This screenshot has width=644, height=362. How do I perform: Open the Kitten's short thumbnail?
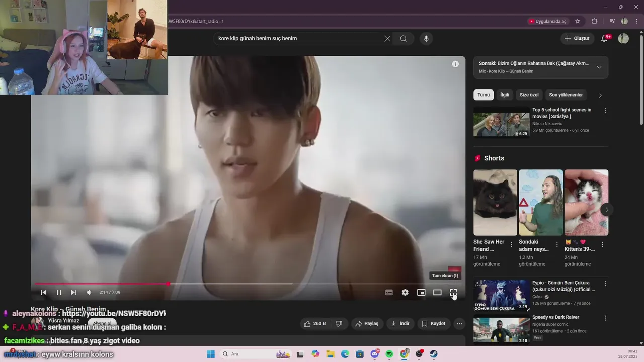[586, 203]
